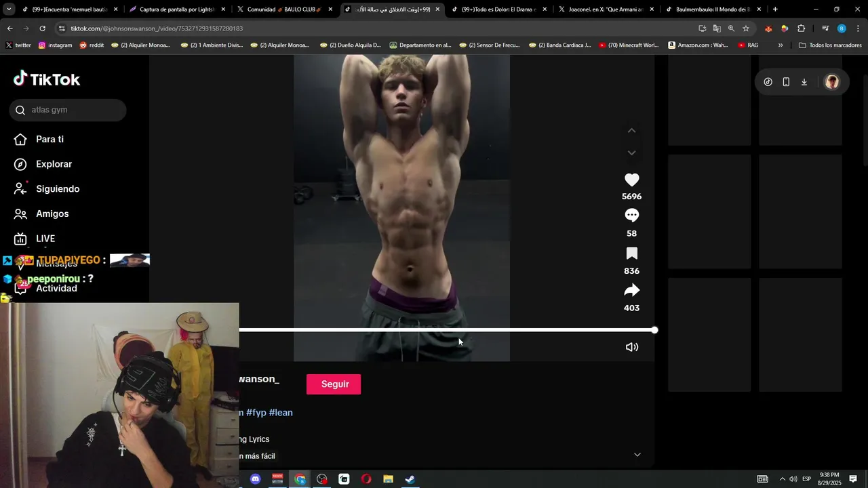Follow the creator with Seguir button
868x488 pixels.
(334, 384)
